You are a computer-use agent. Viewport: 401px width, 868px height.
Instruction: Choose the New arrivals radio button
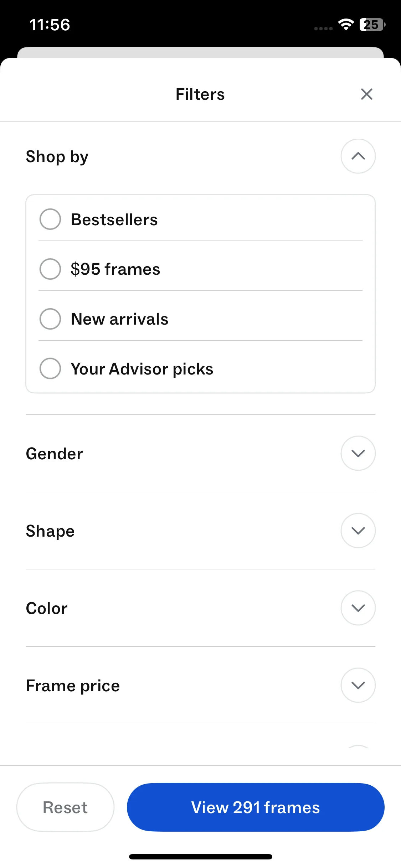pyautogui.click(x=50, y=319)
